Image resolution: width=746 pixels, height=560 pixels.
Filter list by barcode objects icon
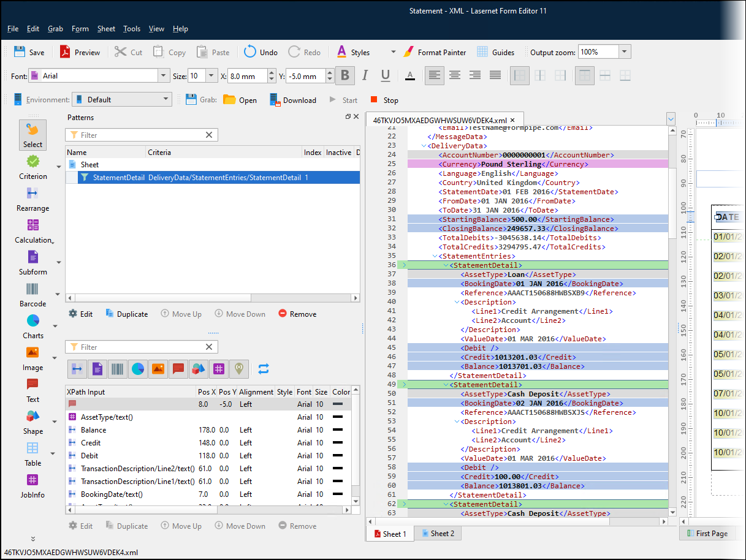point(117,369)
